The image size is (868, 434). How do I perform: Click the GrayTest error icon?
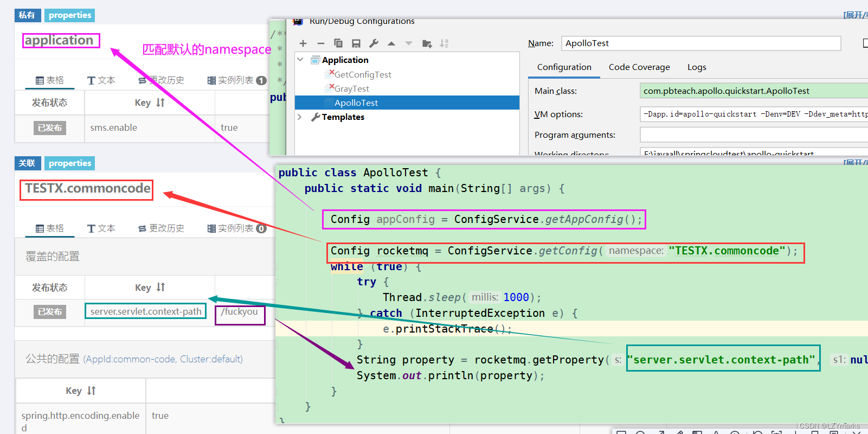tap(329, 88)
